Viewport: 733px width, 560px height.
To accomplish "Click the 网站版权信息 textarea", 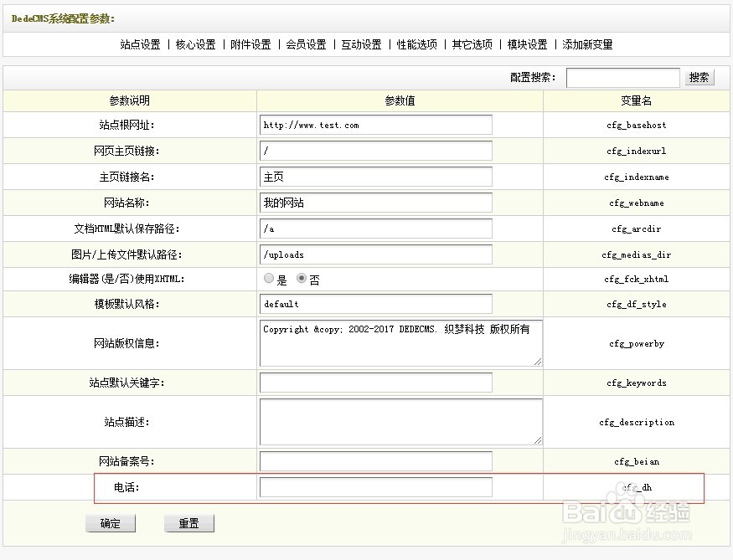I will click(401, 343).
